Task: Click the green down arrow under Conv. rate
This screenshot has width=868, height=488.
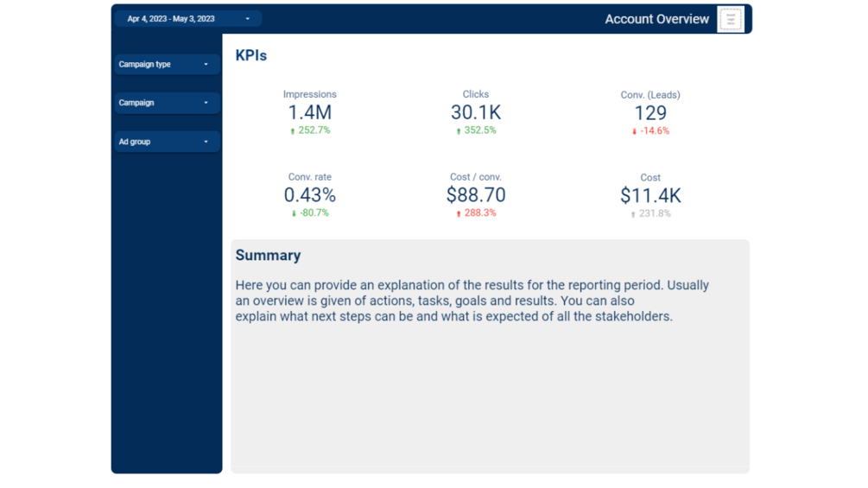Action: click(294, 213)
